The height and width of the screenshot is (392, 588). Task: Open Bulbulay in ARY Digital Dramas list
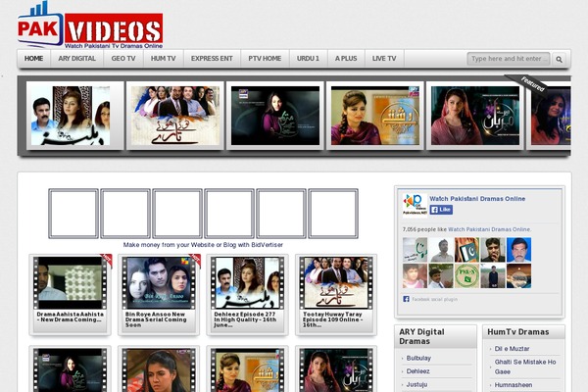[x=418, y=359]
